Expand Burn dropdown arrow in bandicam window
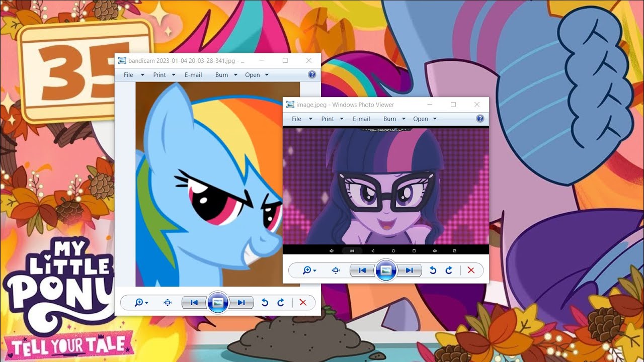Screen dimensions: 644x362 pyautogui.click(x=235, y=75)
